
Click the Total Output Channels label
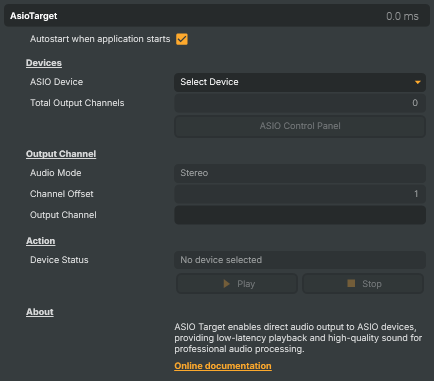click(x=77, y=103)
